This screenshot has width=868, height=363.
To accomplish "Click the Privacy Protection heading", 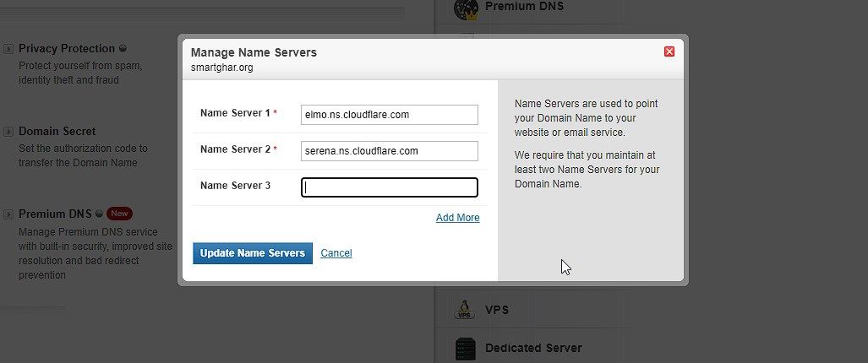I will tap(67, 49).
